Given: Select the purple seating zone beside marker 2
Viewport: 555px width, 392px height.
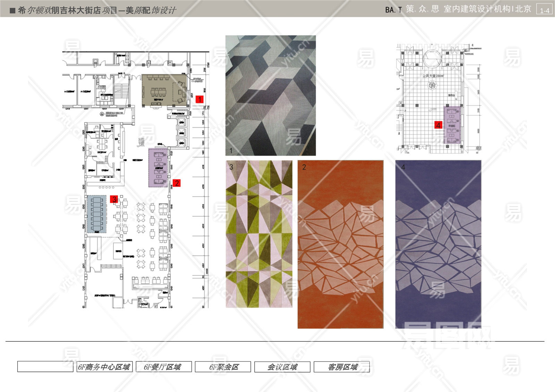Looking at the screenshot, I should point(159,168).
